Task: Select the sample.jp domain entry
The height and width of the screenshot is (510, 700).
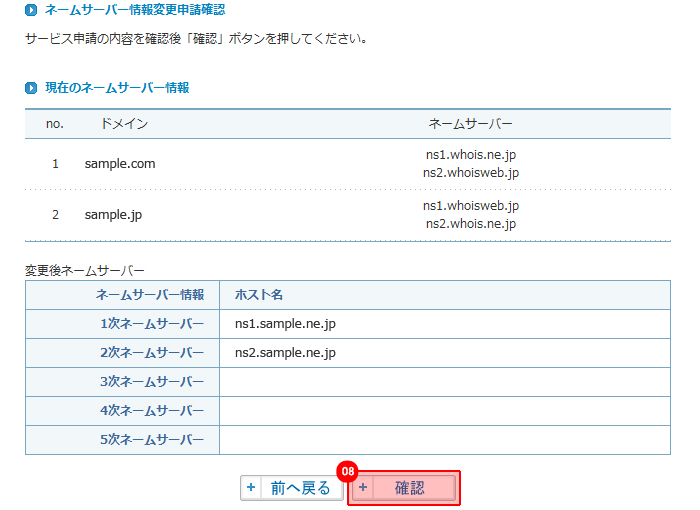Action: 113,214
